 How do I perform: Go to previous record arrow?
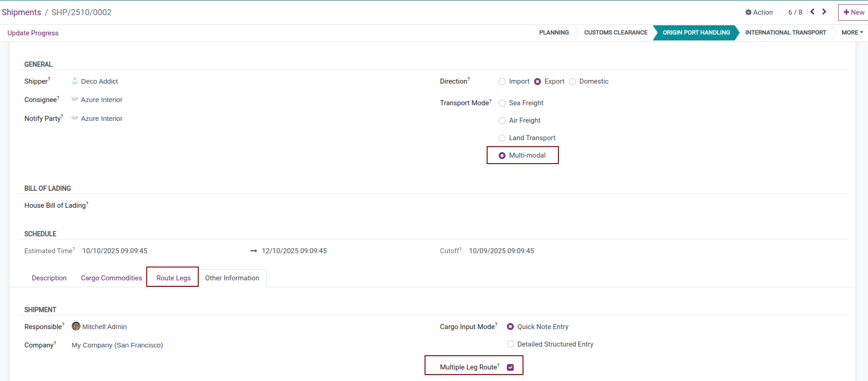pos(812,12)
